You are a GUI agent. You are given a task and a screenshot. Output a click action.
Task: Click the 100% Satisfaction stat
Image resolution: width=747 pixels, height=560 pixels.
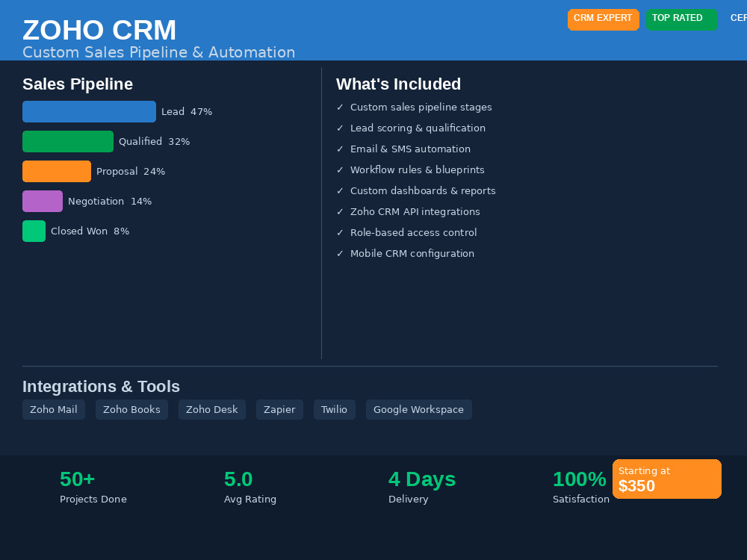pos(580,487)
